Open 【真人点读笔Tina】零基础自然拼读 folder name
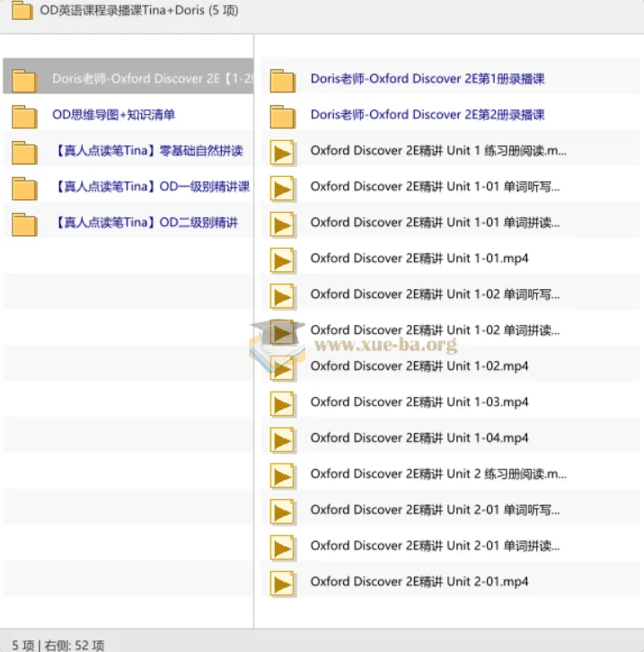Viewport: 644px width, 652px height. [x=148, y=151]
